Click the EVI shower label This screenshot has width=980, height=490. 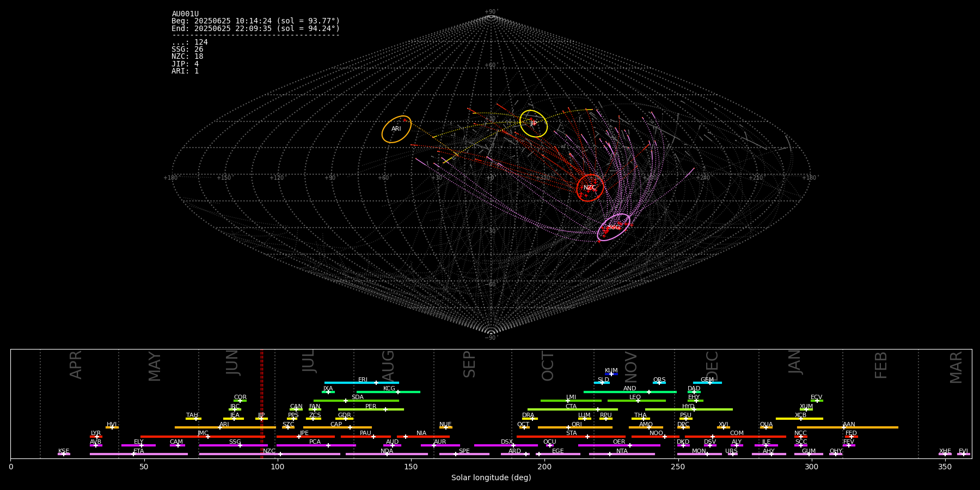click(963, 451)
